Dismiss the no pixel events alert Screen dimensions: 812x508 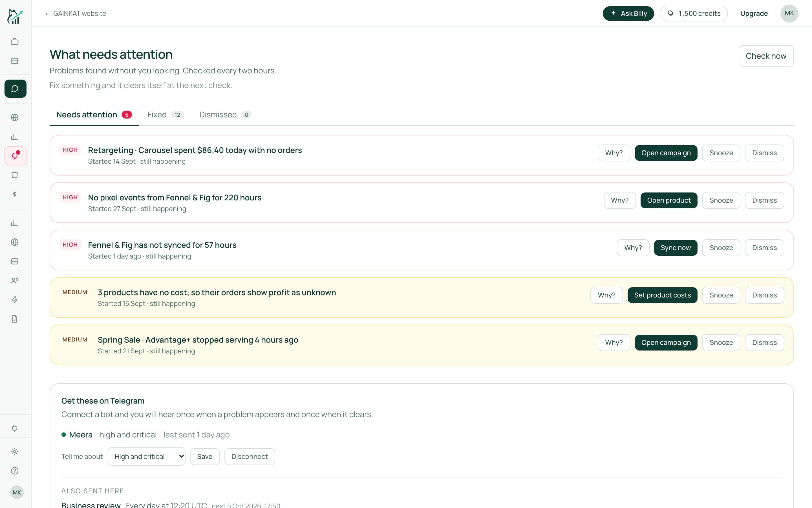[x=764, y=200]
